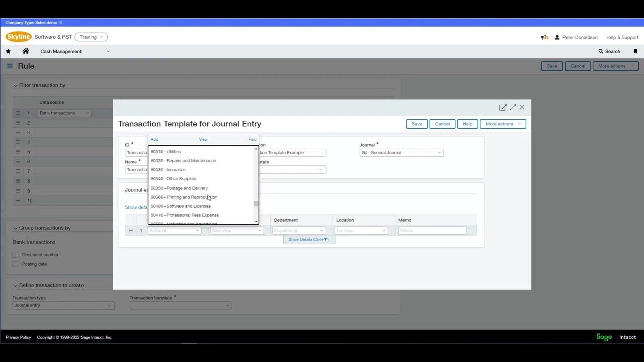Image resolution: width=644 pixels, height=362 pixels.
Task: Check the Posting date checkbox
Action: pos(15,264)
